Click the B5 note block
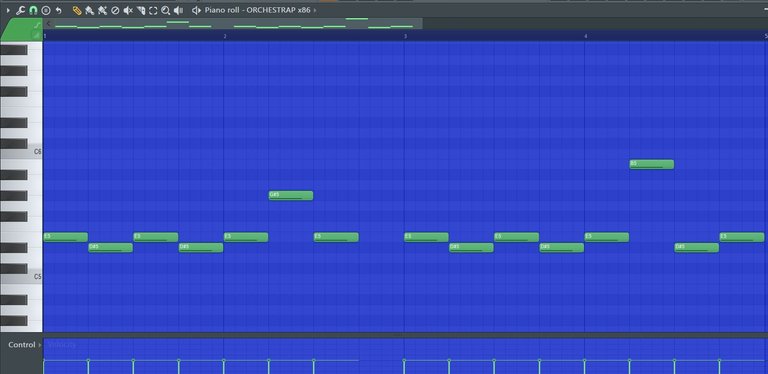Image resolution: width=768 pixels, height=374 pixels. (x=651, y=164)
